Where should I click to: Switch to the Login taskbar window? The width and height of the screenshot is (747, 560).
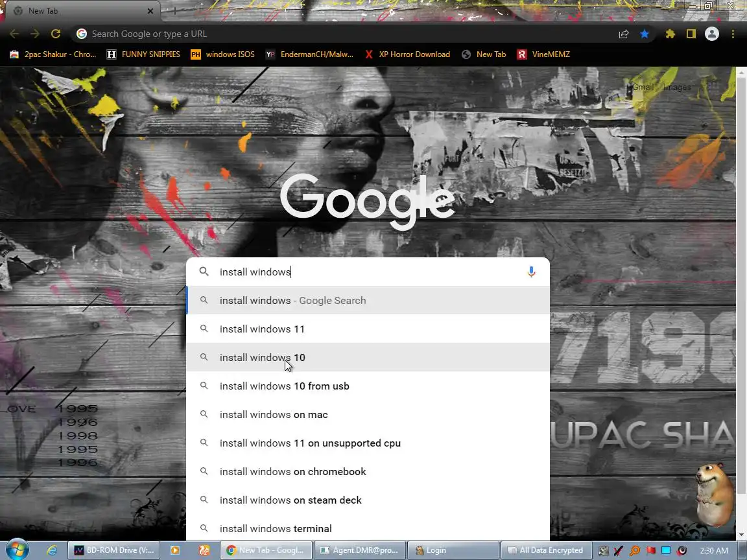click(x=453, y=550)
